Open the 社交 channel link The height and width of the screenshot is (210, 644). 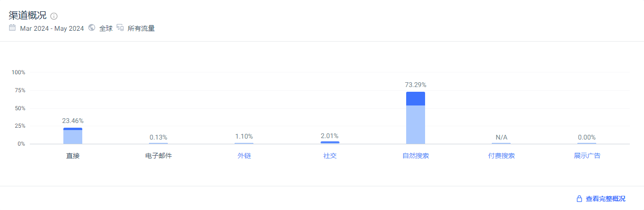(330, 156)
